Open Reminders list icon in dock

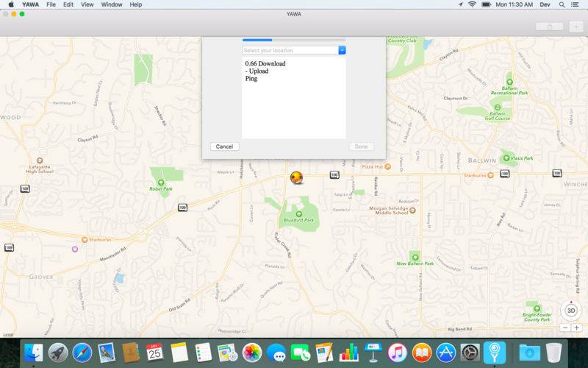coord(204,353)
